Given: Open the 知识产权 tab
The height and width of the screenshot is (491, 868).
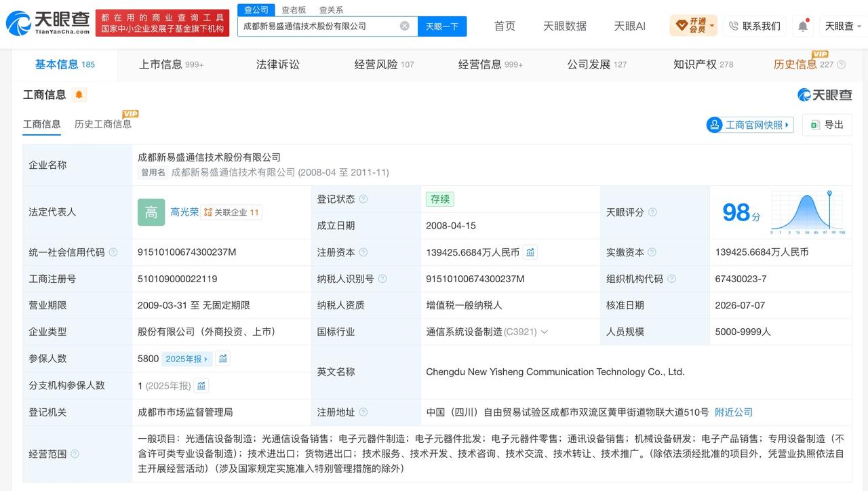Looking at the screenshot, I should [703, 64].
